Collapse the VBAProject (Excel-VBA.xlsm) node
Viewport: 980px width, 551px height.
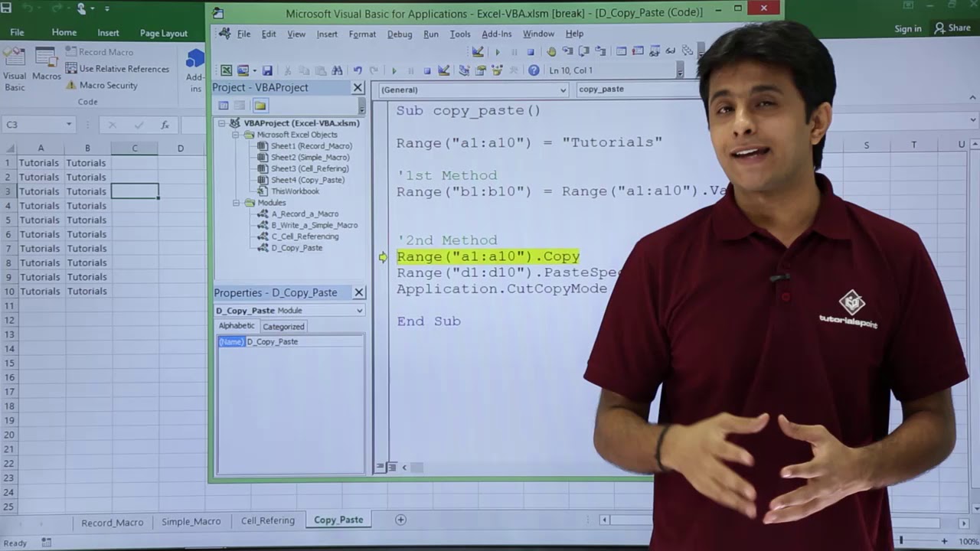pyautogui.click(x=222, y=122)
